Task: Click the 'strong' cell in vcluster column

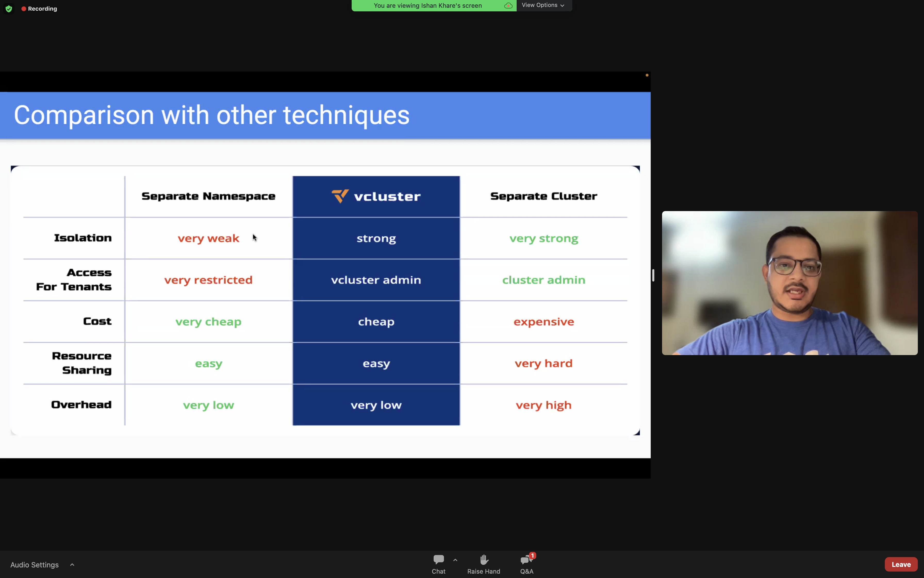Action: 376,238
